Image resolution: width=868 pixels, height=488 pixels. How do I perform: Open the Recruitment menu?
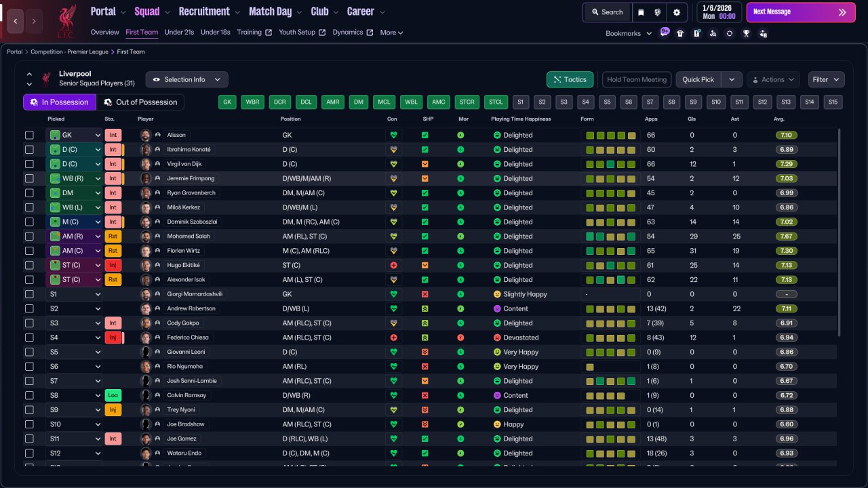coord(210,12)
